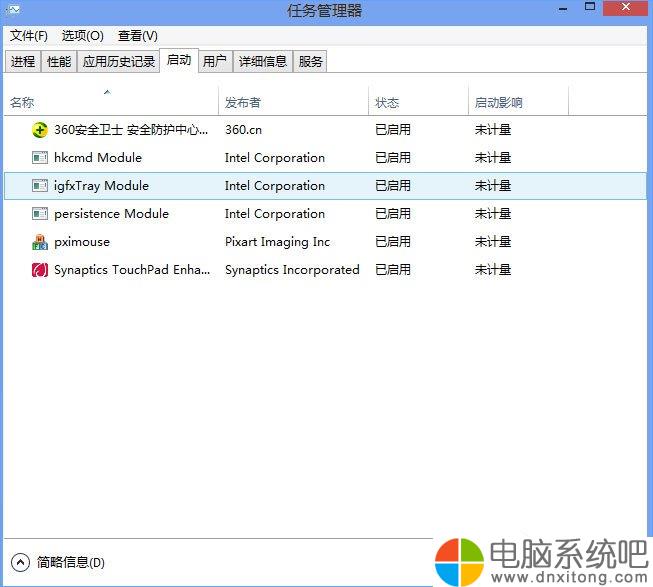
Task: Click 已启用 status in the persistence row
Action: coord(393,214)
